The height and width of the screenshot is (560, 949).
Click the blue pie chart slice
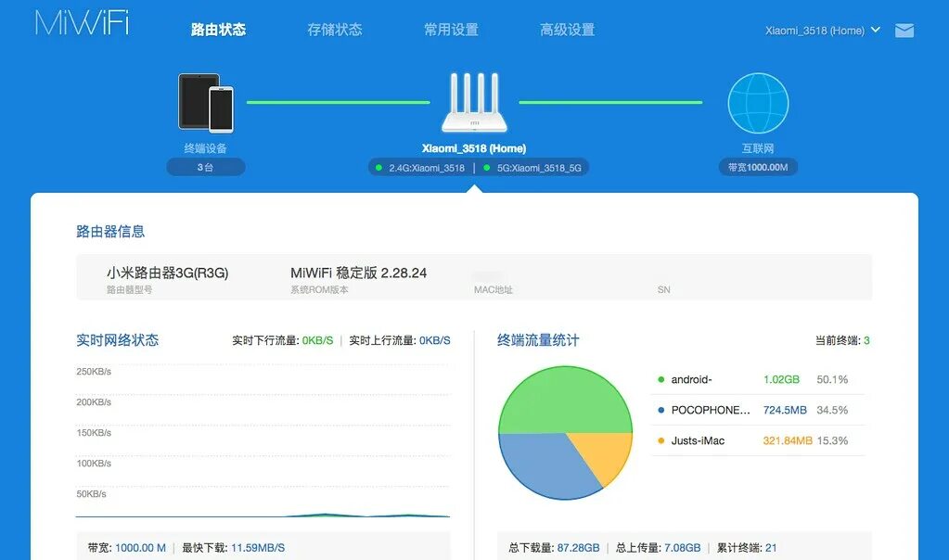(x=545, y=465)
